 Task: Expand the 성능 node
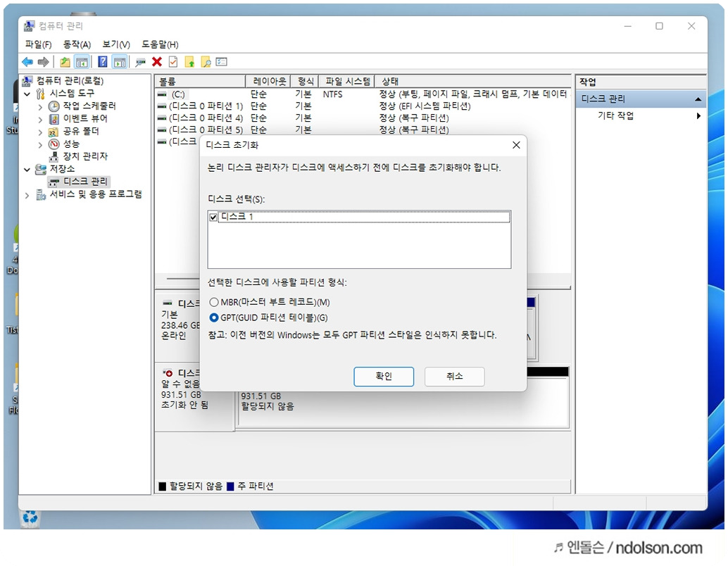40,145
